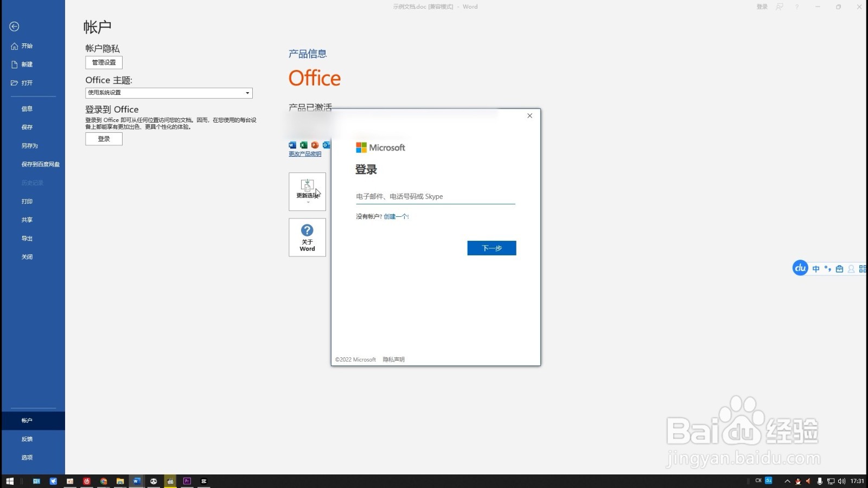Click the feedback icon in title bar
Viewport: 868px width, 488px height.
click(x=780, y=7)
